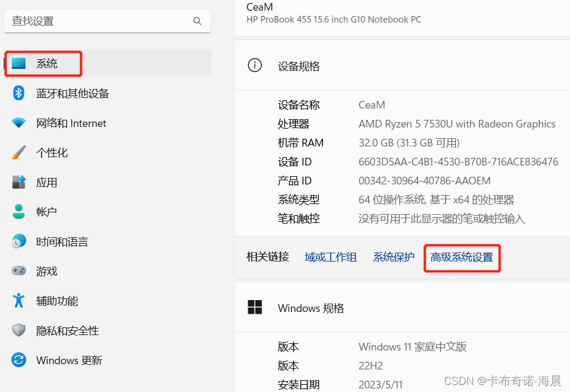Open the 系统保护 link

[x=394, y=257]
